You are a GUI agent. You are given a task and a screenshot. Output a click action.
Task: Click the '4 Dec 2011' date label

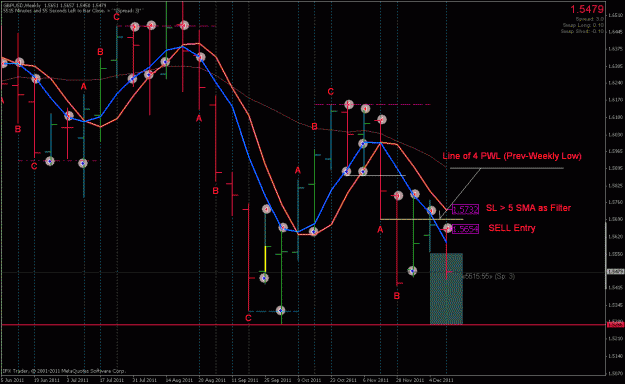pyautogui.click(x=442, y=380)
